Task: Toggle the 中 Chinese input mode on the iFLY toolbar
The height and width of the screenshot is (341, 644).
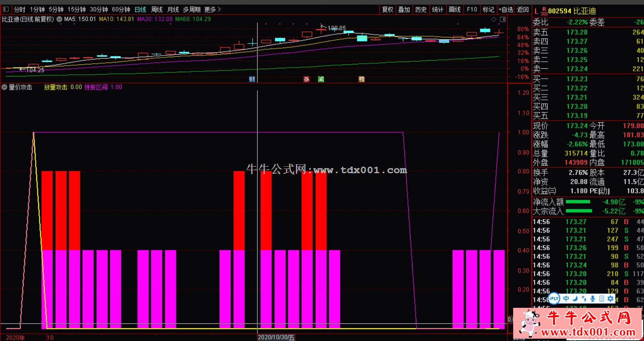Action: 566,299
